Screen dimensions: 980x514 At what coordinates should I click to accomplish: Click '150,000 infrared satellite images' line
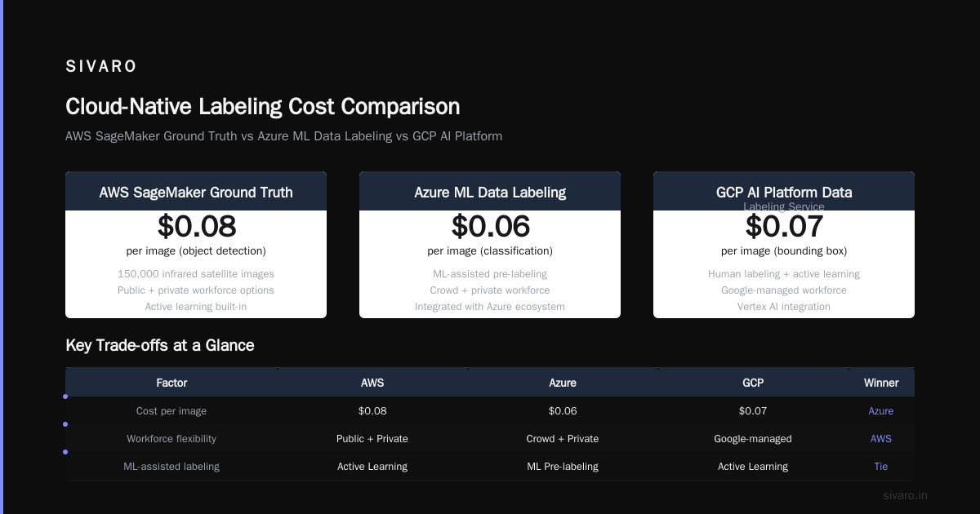pos(196,274)
